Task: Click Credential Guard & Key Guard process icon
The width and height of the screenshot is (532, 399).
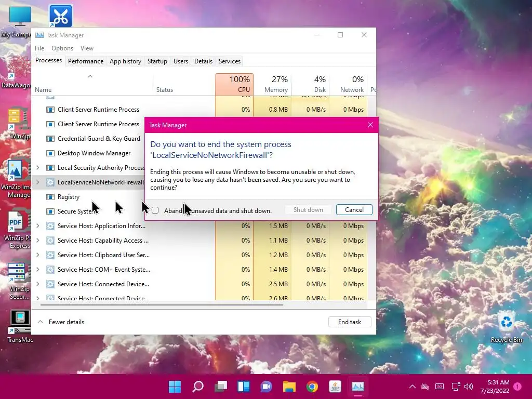Action: [50, 138]
